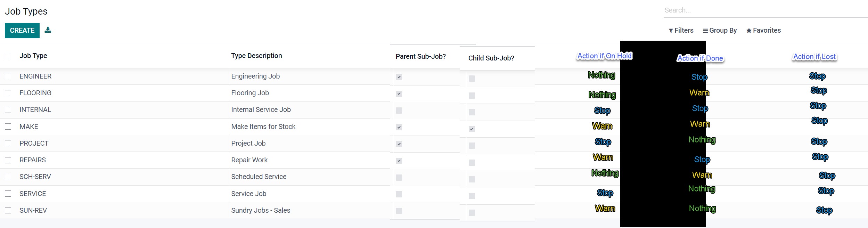
Task: Toggle Parent Sub-Job for REPAIRS
Action: (x=399, y=161)
